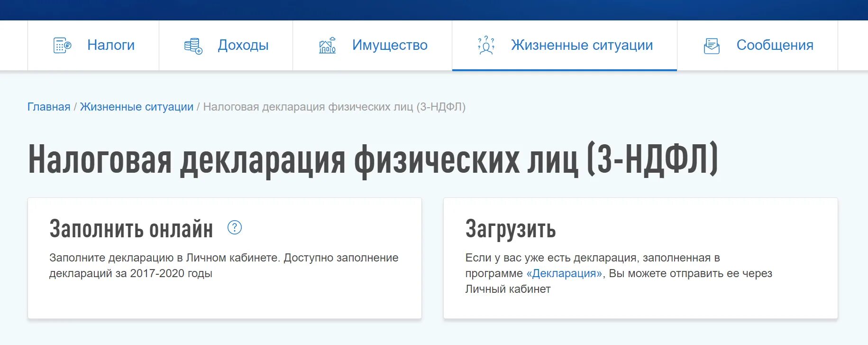
Task: Select the Жизненные ситуации tab
Action: [565, 46]
